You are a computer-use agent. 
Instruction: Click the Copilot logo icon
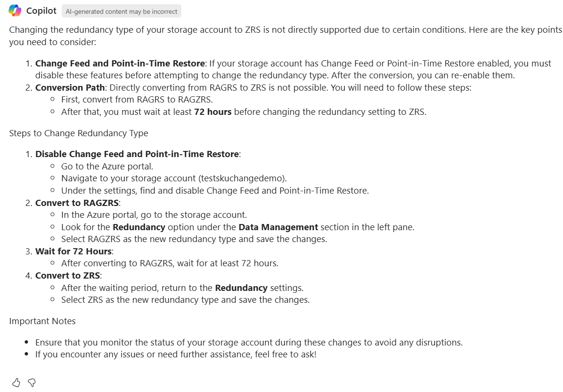15,10
